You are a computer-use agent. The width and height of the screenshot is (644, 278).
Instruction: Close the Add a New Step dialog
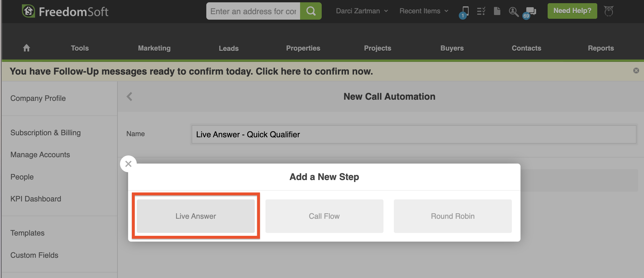pyautogui.click(x=128, y=164)
